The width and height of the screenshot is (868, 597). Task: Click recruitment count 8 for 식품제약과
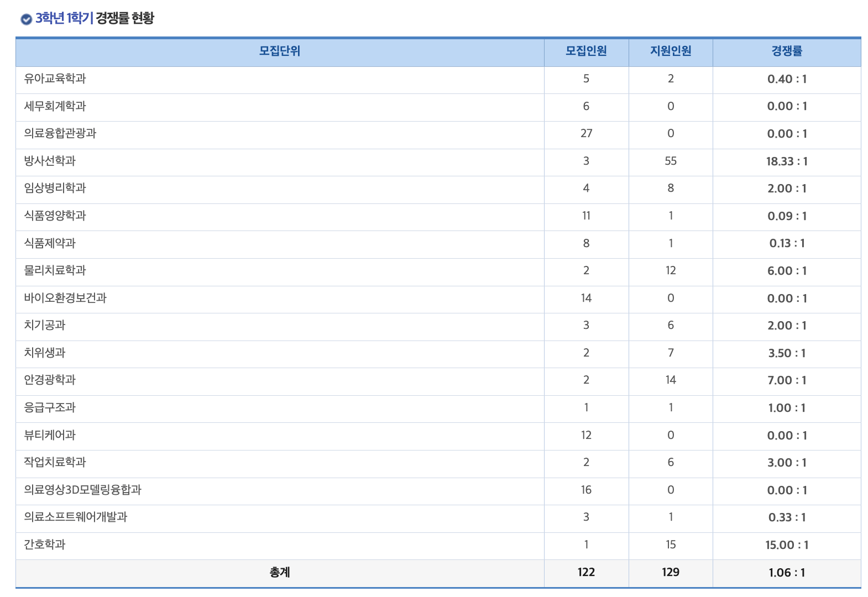586,243
